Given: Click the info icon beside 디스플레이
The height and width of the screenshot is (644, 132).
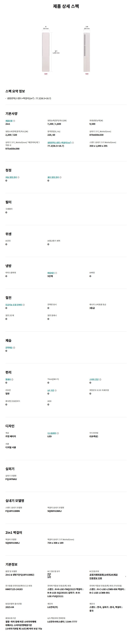Looking at the screenshot, I should coord(58,433).
